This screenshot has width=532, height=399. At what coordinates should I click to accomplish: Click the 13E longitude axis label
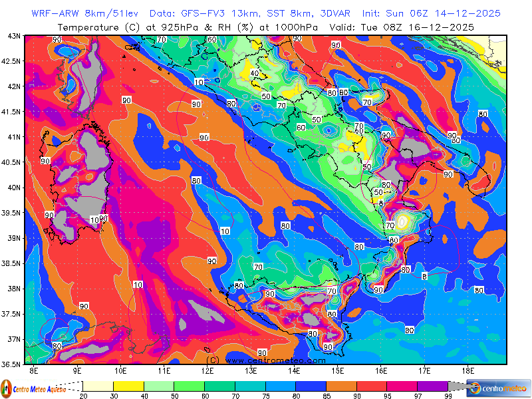[251, 370]
